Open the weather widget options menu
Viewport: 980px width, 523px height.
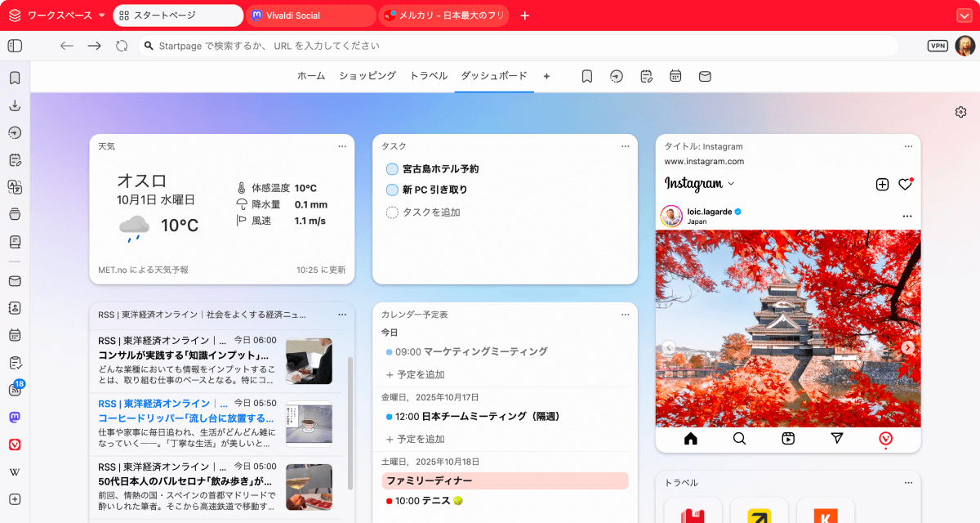point(342,145)
